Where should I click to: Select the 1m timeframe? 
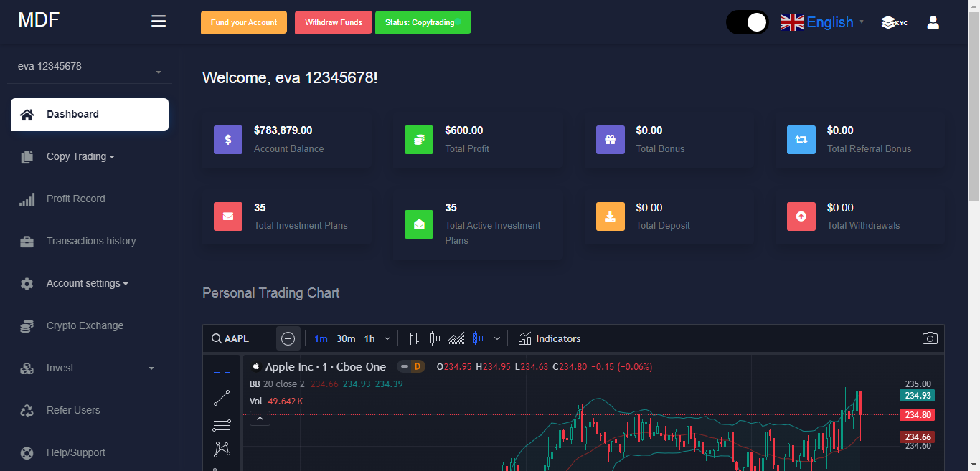(x=321, y=338)
